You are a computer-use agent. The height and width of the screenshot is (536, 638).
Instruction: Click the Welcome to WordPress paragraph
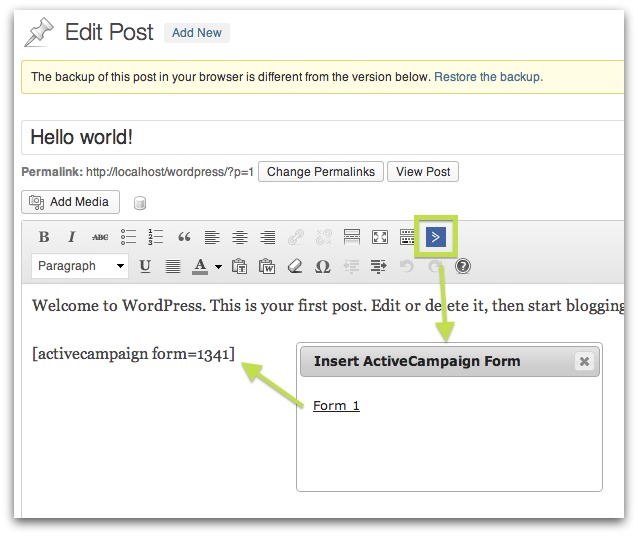[328, 306]
